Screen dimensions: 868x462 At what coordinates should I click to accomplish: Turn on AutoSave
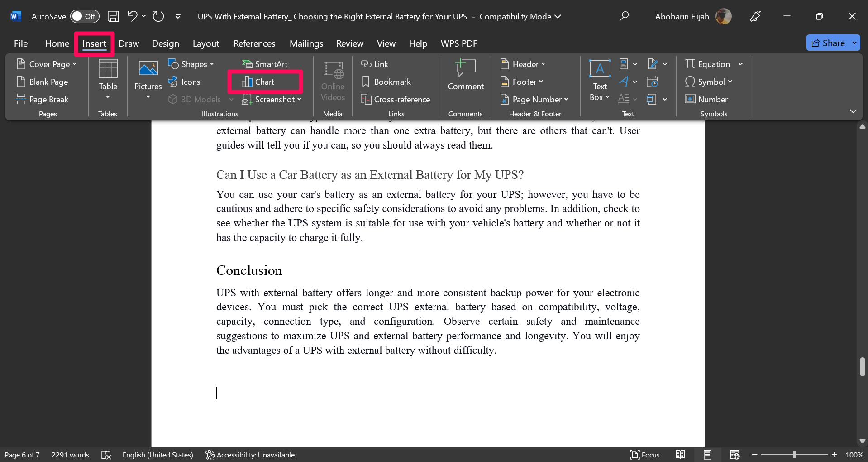[x=84, y=16]
